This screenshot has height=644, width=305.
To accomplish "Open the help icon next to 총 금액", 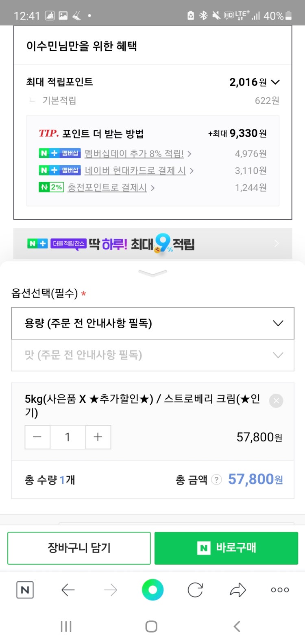I will coord(217,480).
